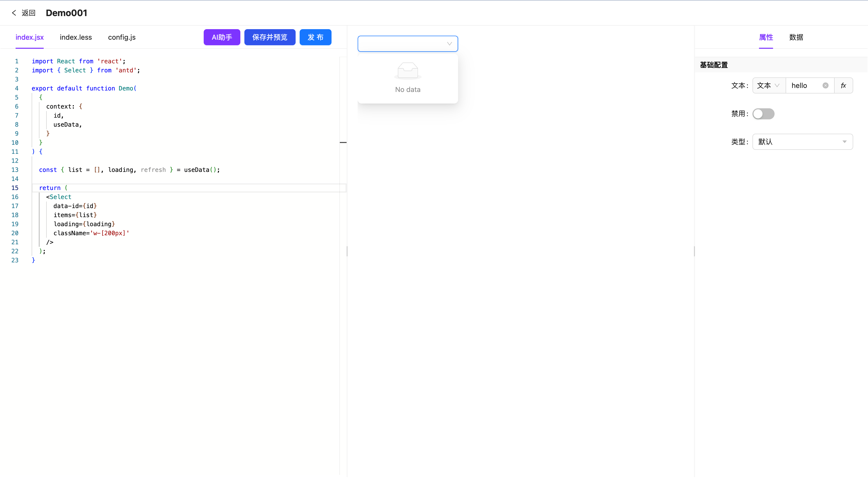
Task: Switch to the index.less tab
Action: 76,37
